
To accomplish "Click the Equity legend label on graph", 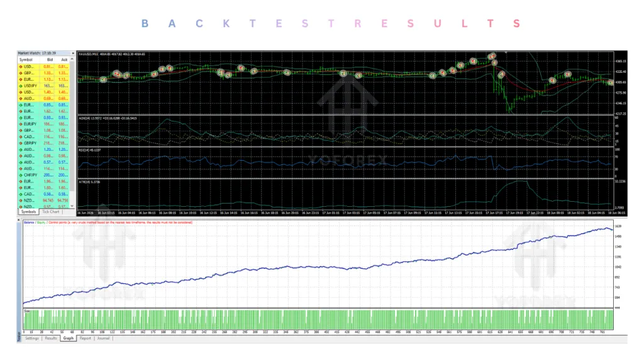I will click(41, 222).
